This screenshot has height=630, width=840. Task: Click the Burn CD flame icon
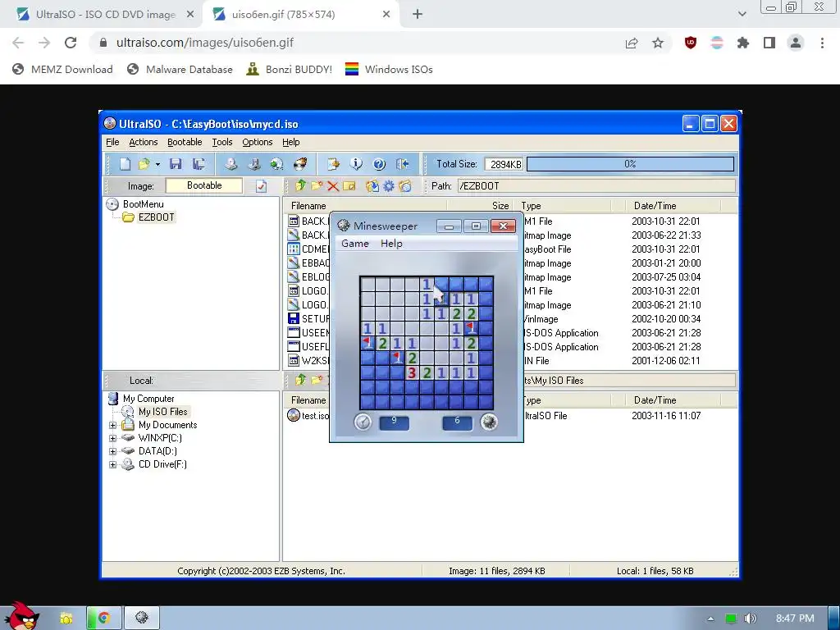[x=300, y=164]
